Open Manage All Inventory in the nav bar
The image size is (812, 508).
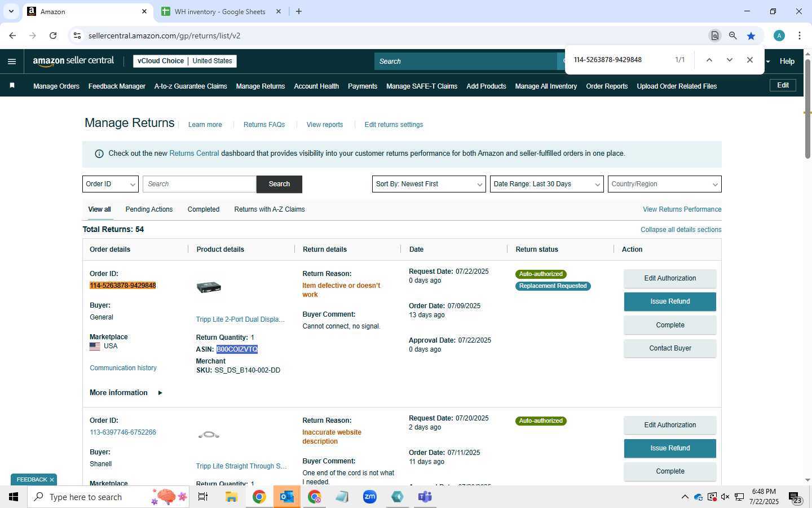(x=546, y=86)
